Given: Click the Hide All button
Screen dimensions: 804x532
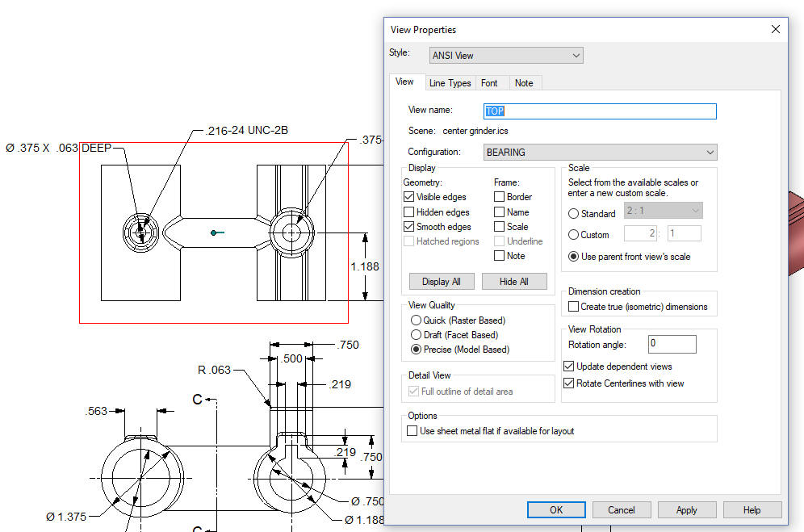Looking at the screenshot, I should (x=513, y=282).
